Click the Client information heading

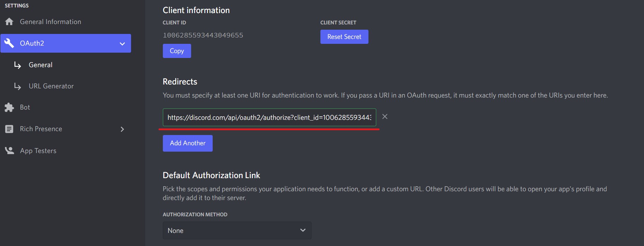196,10
